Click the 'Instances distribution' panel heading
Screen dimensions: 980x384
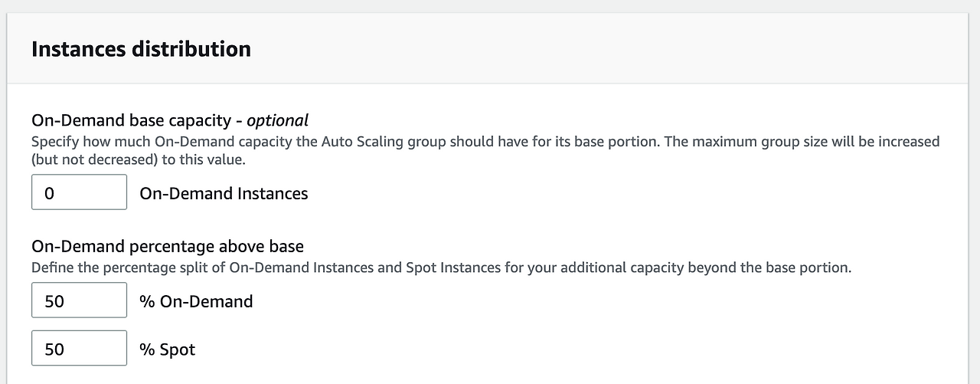coord(141,49)
